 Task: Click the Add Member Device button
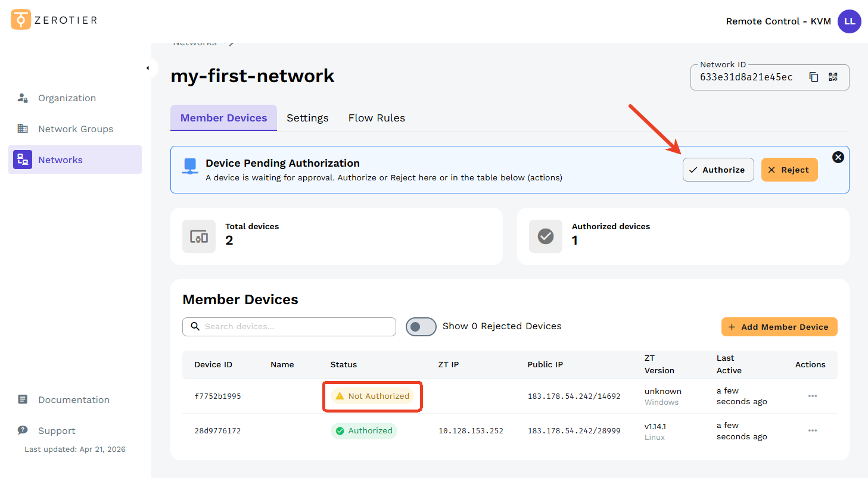pos(779,326)
